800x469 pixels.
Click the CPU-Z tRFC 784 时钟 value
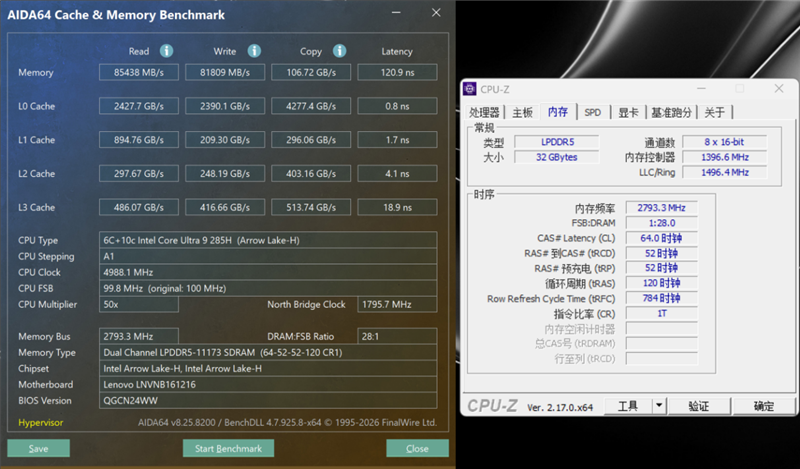[661, 299]
